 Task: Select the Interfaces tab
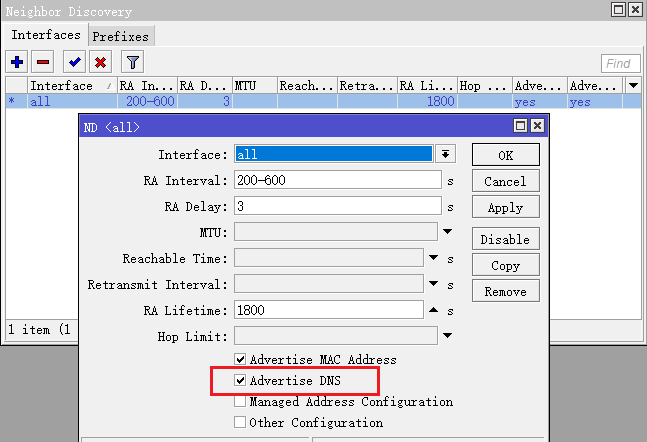[x=46, y=35]
